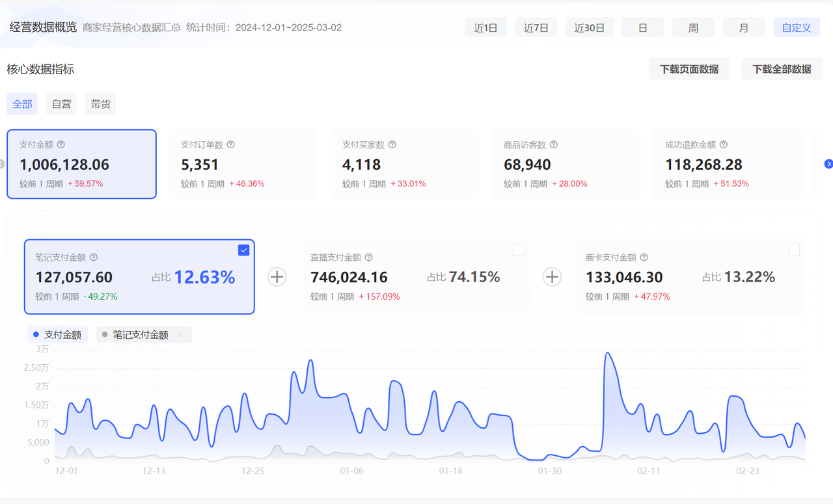Click 下载全部数据 button
Screen dimensions: 833x504
click(782, 69)
